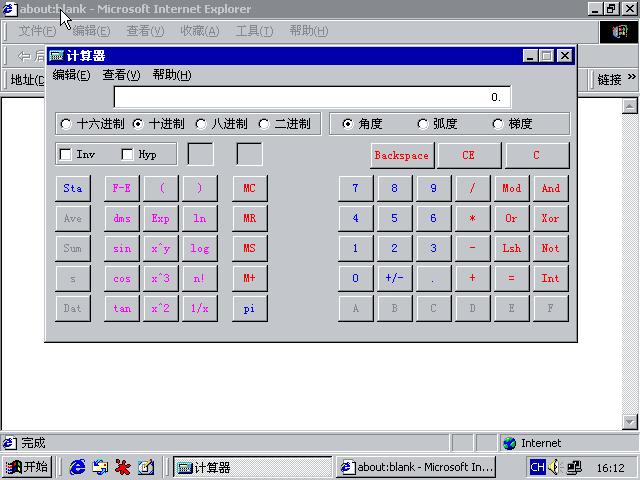This screenshot has height=480, width=640.
Task: Click the calculator display field
Action: pos(312,97)
